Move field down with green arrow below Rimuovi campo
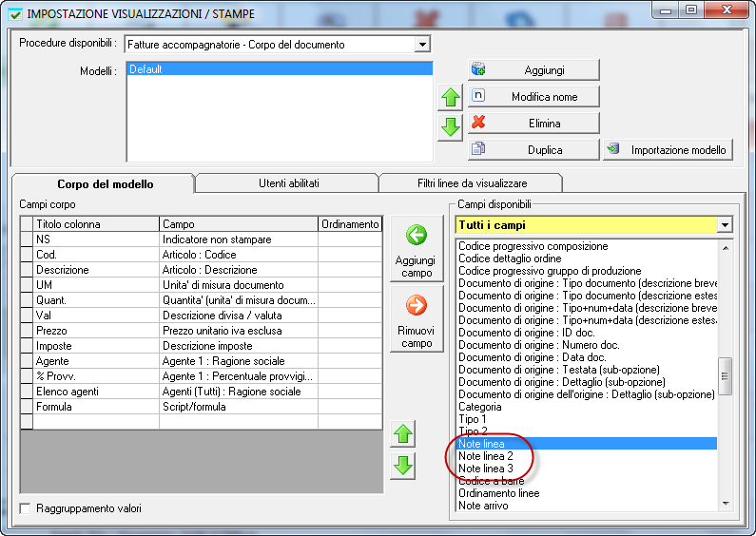The image size is (756, 536). point(403,466)
